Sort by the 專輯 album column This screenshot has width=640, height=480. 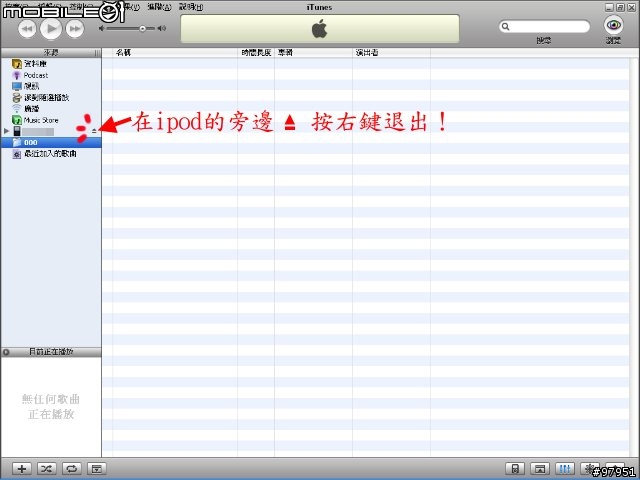pyautogui.click(x=313, y=53)
